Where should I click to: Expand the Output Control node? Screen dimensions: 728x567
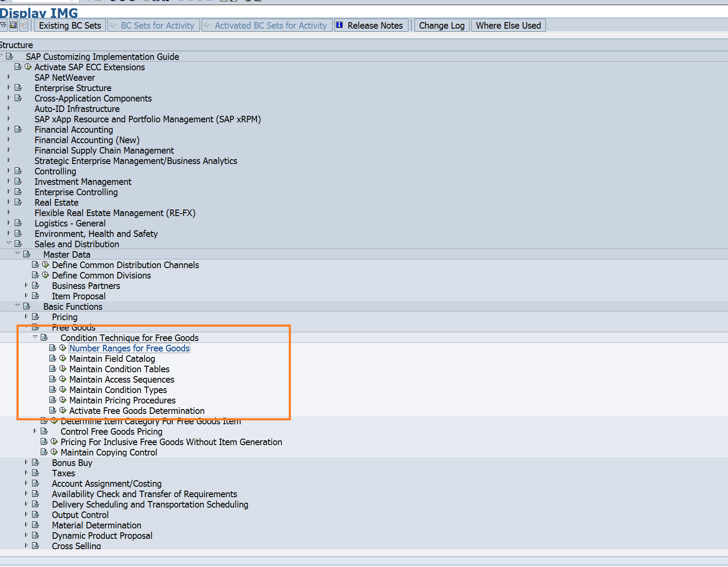click(26, 515)
